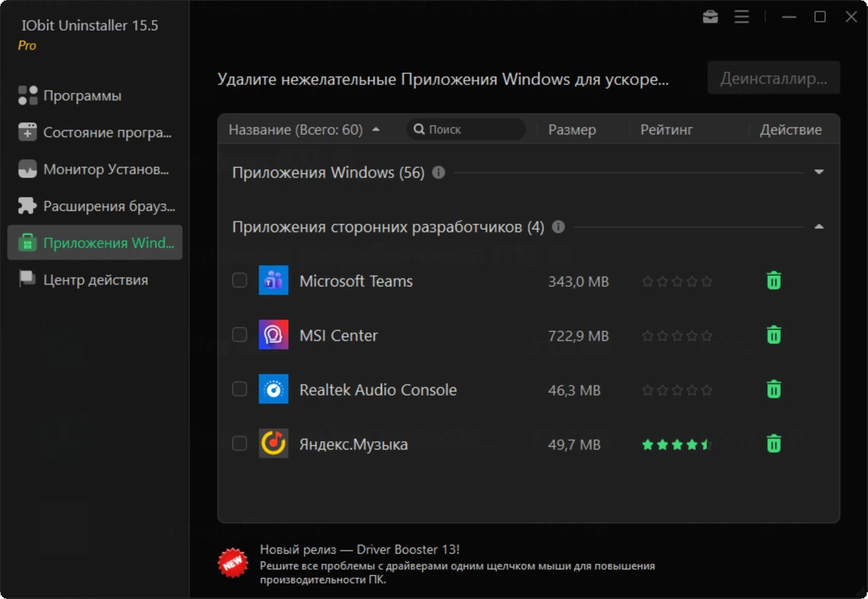Collapse the Приложения сторонних разработчиков group arrow
This screenshot has width=868, height=599.
pyautogui.click(x=819, y=226)
